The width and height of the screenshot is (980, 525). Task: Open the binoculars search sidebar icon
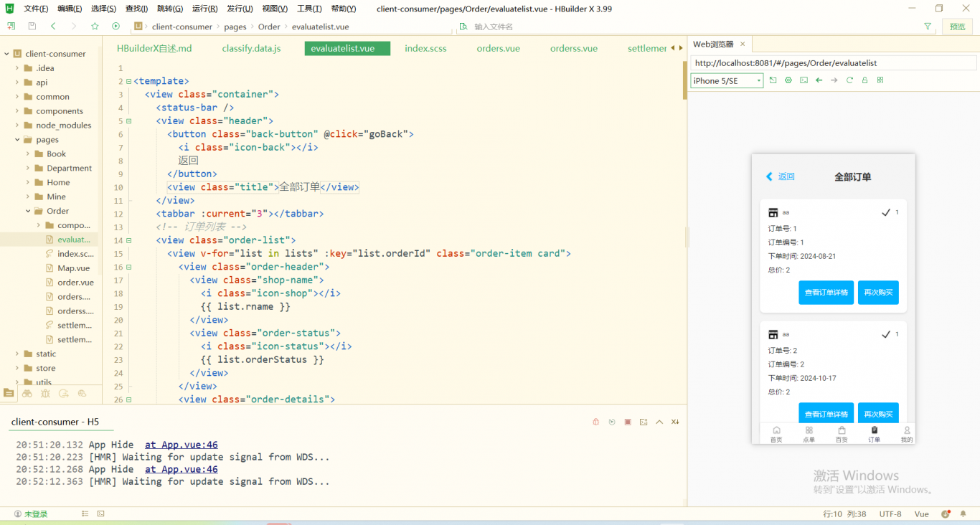point(27,393)
